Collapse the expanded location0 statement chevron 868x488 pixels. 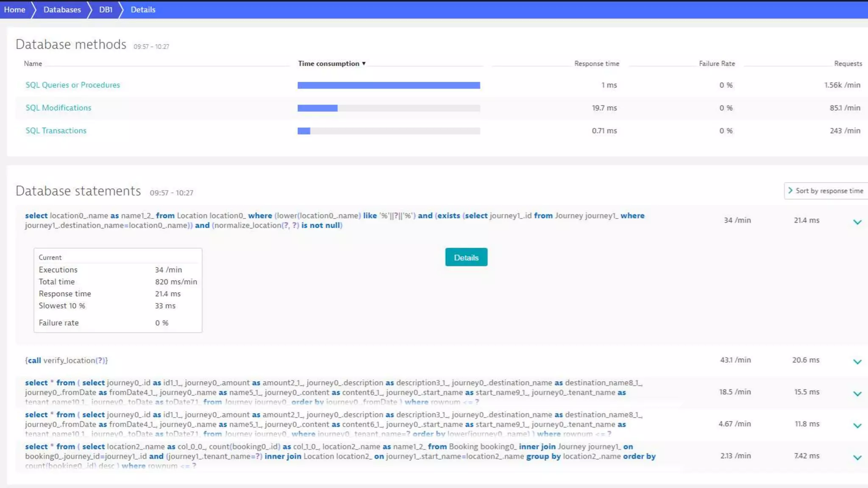[x=857, y=222]
